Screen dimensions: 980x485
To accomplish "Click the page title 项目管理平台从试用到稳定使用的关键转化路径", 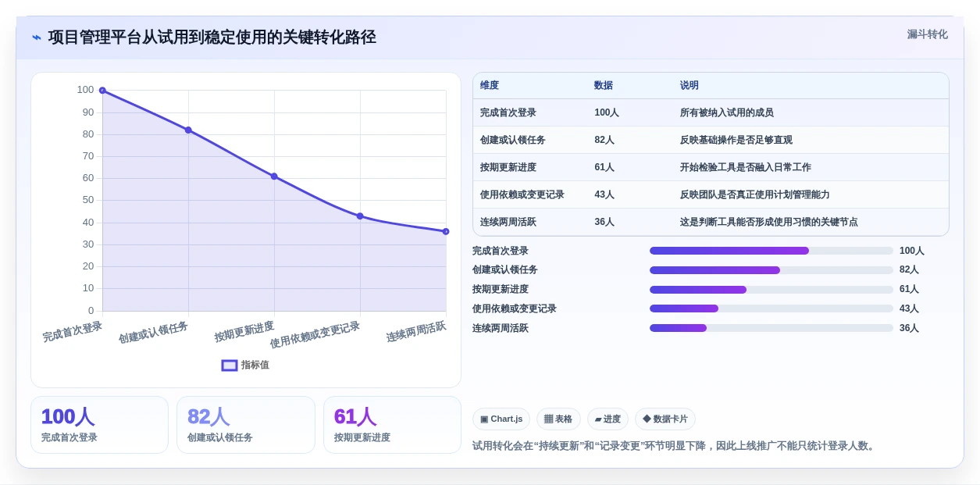I will 212,37.
